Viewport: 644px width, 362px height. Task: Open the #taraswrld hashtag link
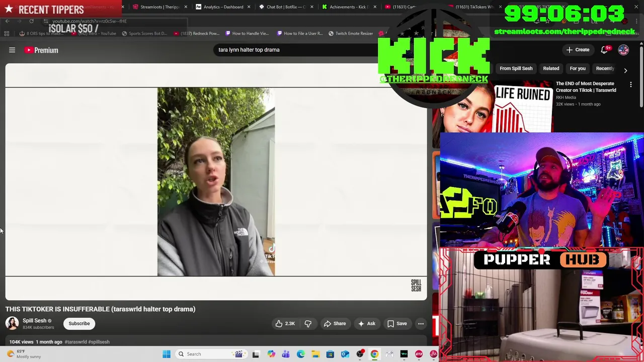click(75, 342)
